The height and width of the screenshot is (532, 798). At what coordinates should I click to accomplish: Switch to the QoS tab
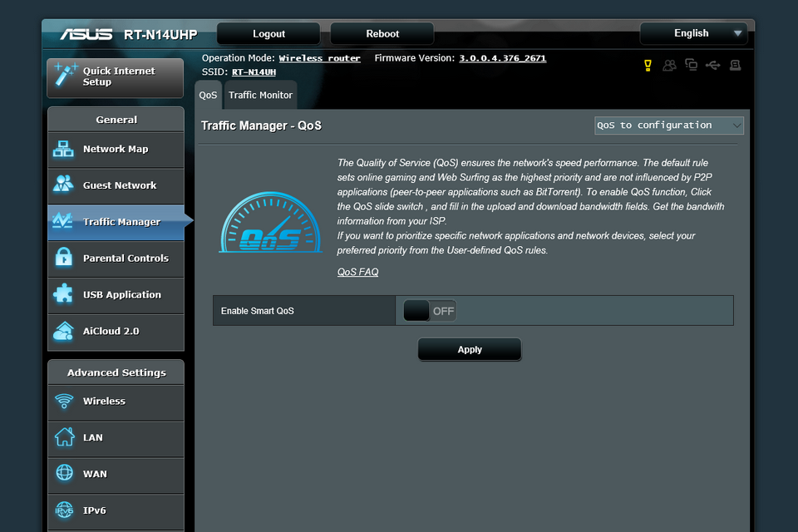(x=208, y=96)
